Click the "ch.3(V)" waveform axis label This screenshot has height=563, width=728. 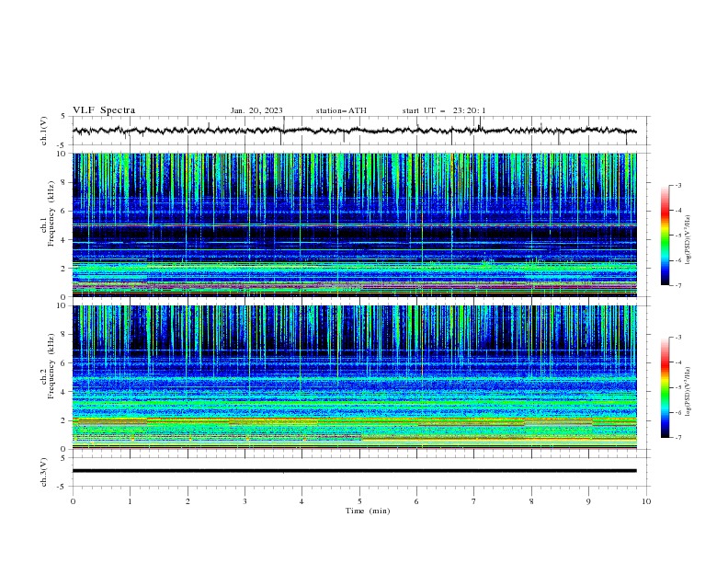44,472
